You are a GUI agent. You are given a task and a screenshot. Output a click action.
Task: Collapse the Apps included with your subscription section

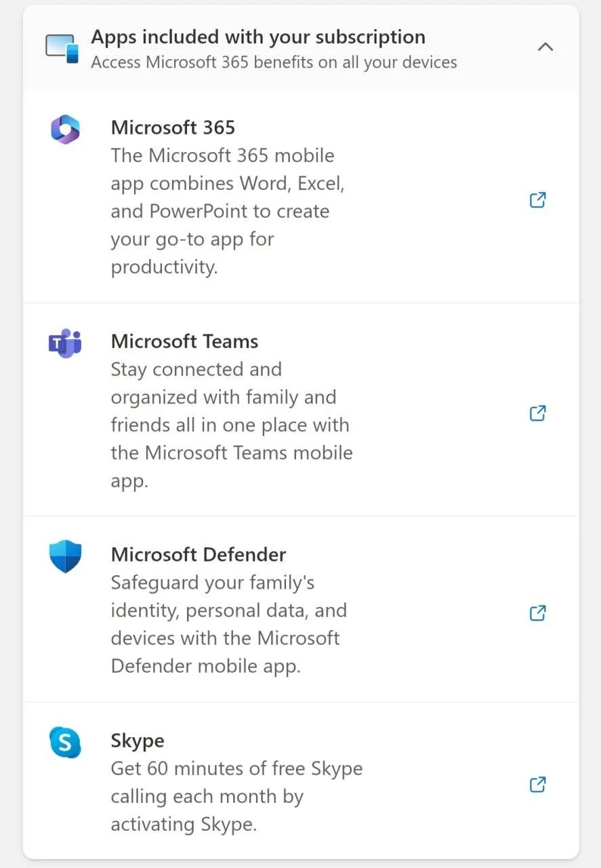(x=545, y=47)
